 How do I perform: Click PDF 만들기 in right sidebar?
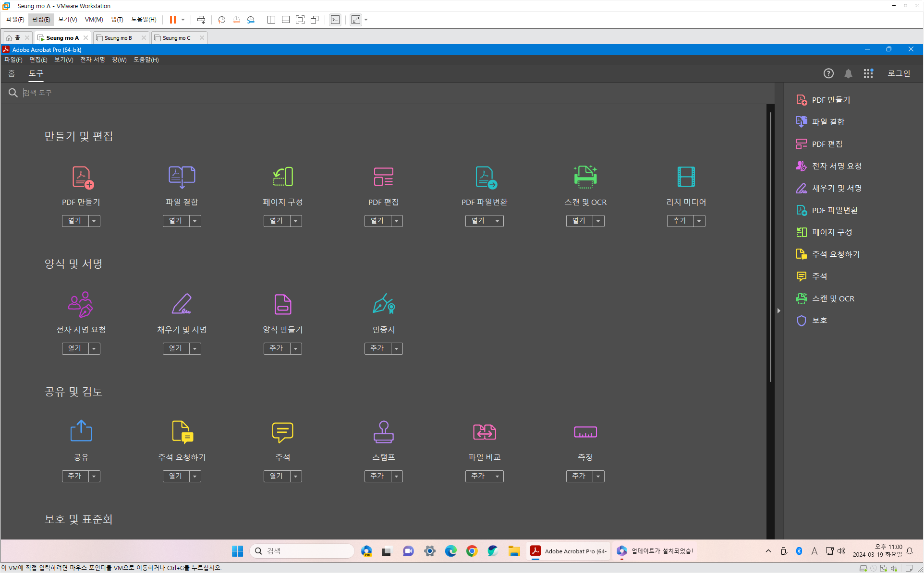coord(823,100)
